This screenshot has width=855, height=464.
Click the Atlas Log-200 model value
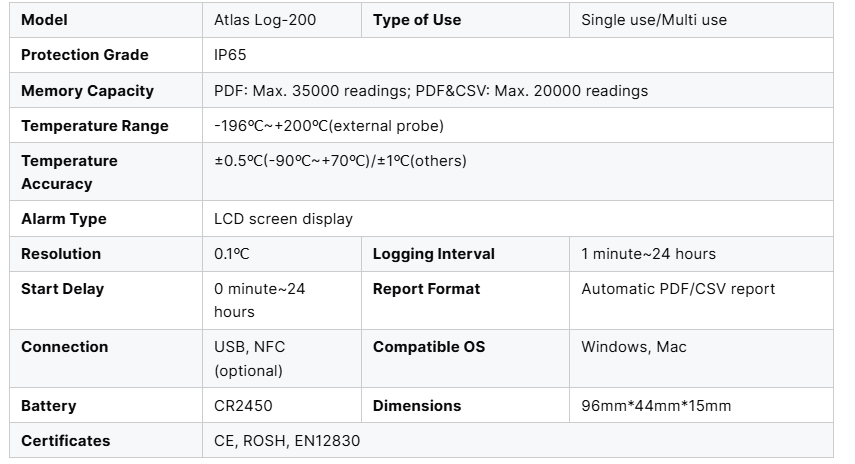(265, 20)
